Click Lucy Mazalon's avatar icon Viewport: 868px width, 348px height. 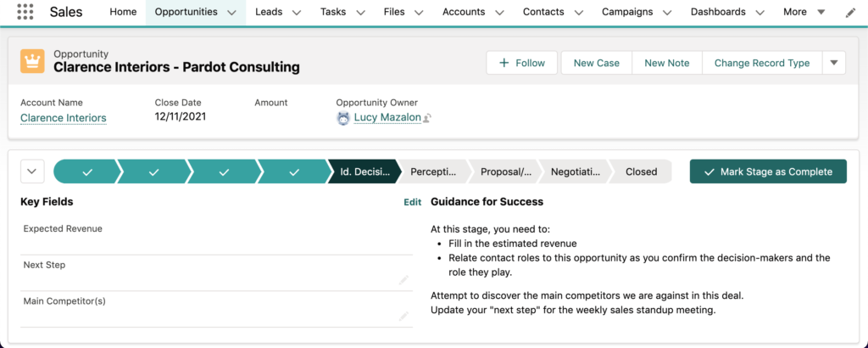pos(343,118)
